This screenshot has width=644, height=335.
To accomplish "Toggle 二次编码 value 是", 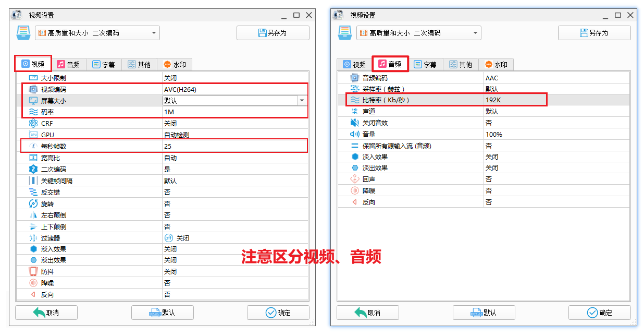I will pos(167,169).
